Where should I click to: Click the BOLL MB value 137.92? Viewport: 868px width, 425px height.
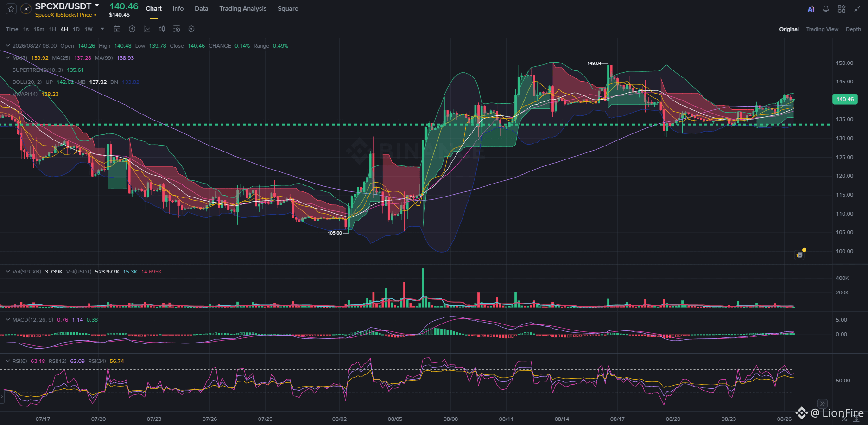[98, 82]
